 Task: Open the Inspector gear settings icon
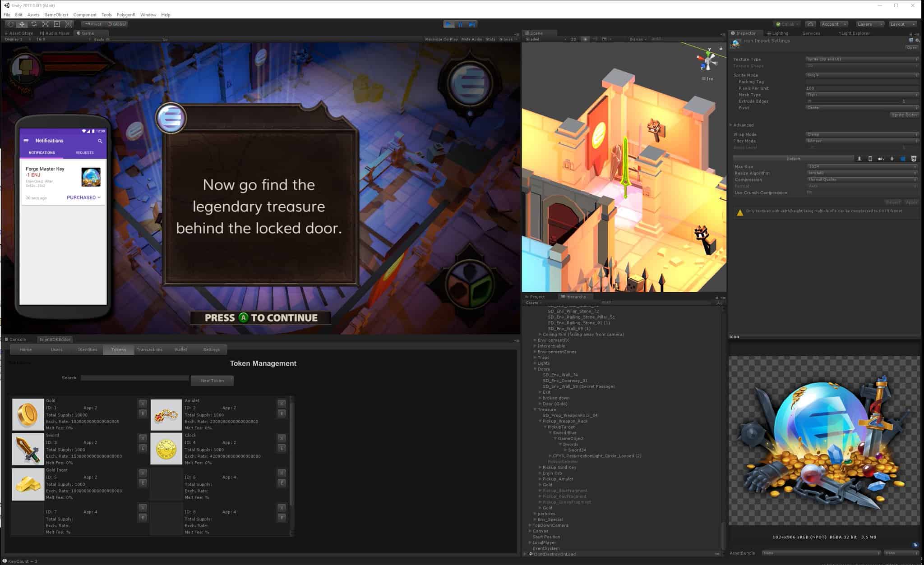click(917, 40)
